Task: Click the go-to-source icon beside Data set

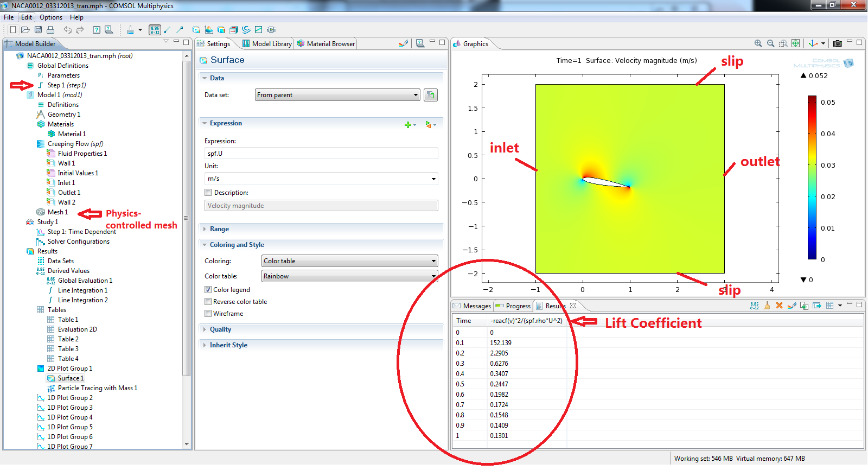Action: pyautogui.click(x=430, y=95)
